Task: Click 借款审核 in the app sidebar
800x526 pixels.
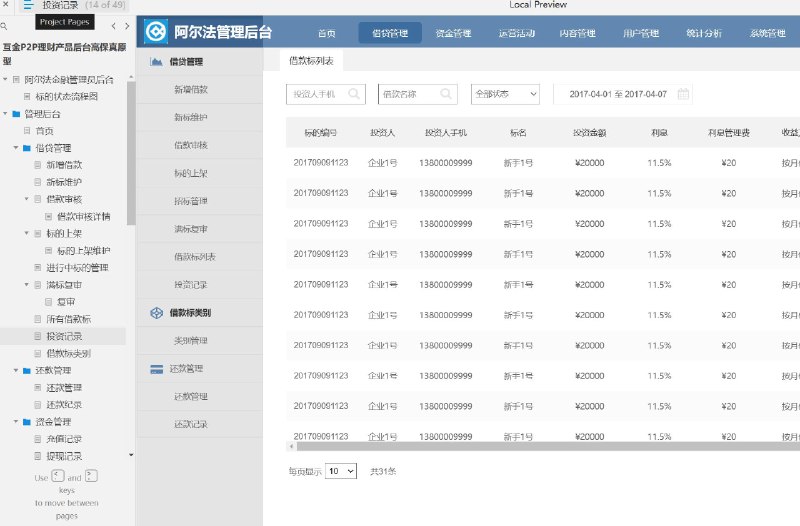Action: click(191, 145)
